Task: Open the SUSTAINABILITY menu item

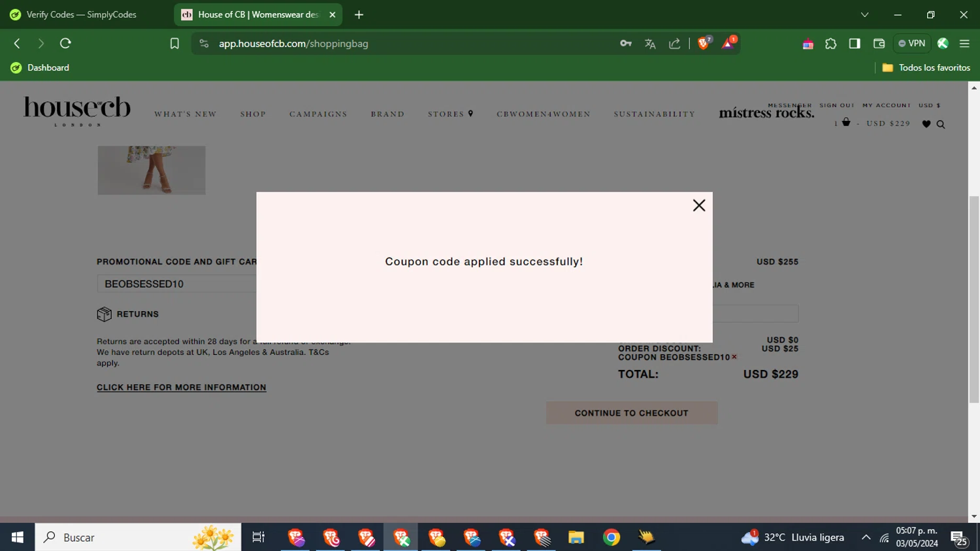Action: coord(655,114)
